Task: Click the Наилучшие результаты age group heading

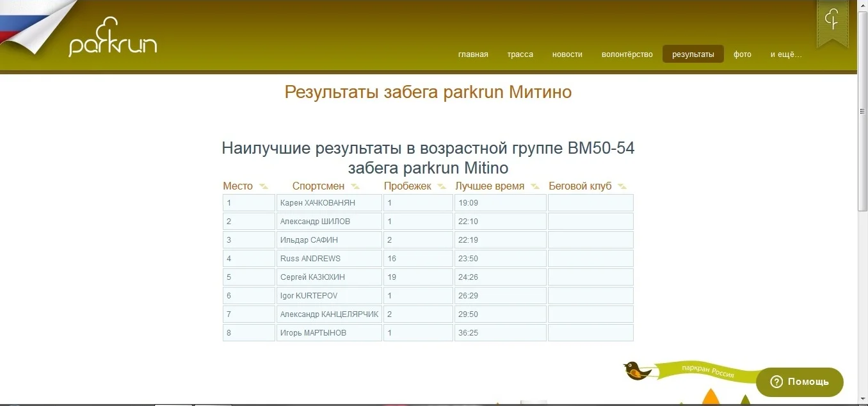Action: point(428,158)
